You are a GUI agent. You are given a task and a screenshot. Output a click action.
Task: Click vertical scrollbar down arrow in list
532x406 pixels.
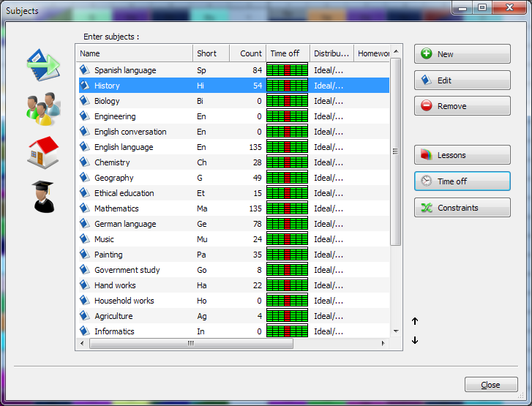click(396, 331)
